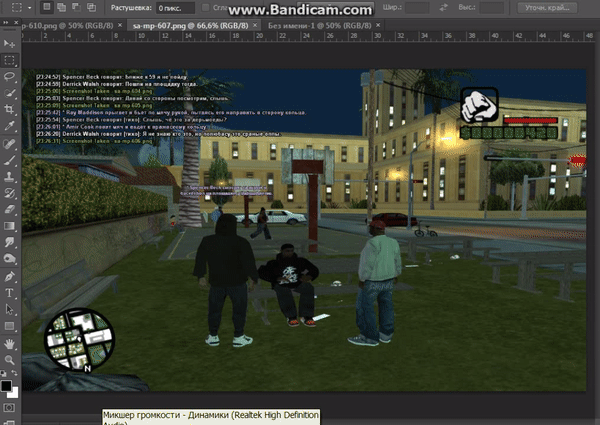Screen dimensions: 600x425
Task: Select the History Brush tool
Action: (x=10, y=193)
